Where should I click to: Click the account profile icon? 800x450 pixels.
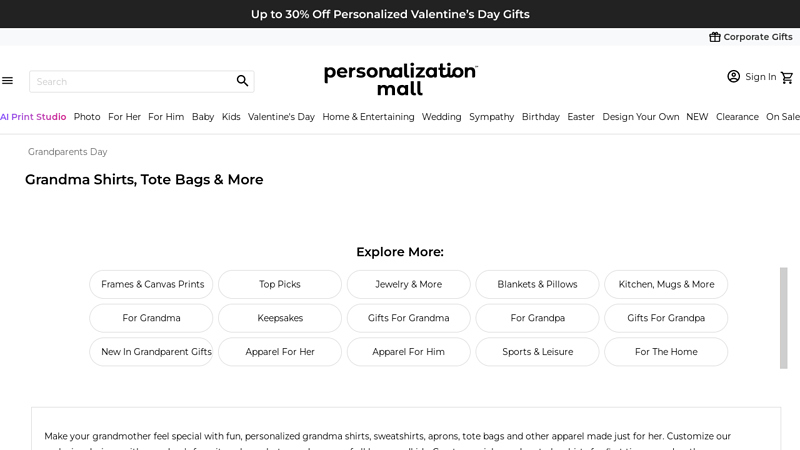coord(733,77)
